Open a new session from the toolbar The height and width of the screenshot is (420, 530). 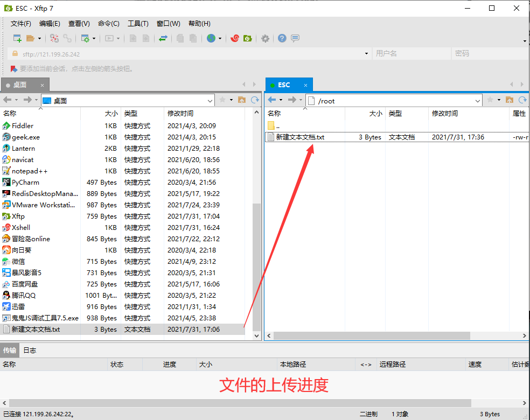tap(17, 38)
